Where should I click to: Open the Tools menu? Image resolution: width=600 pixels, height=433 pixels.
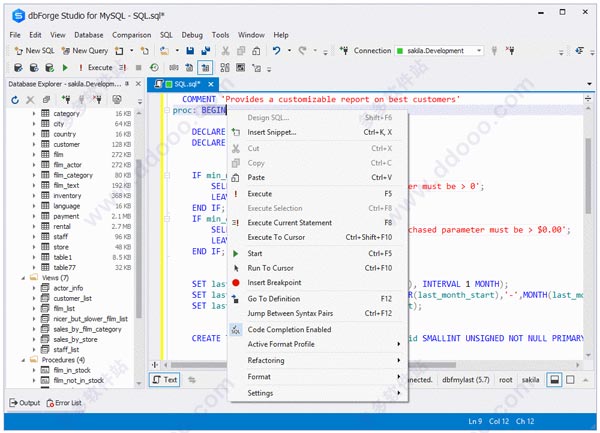pyautogui.click(x=220, y=35)
